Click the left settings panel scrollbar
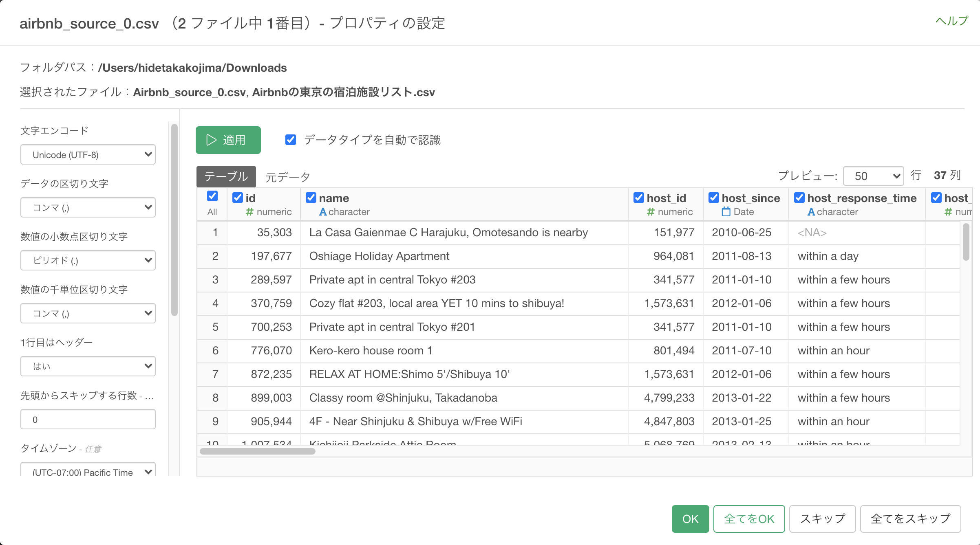Screen dimensions: 980x545 coord(174,220)
